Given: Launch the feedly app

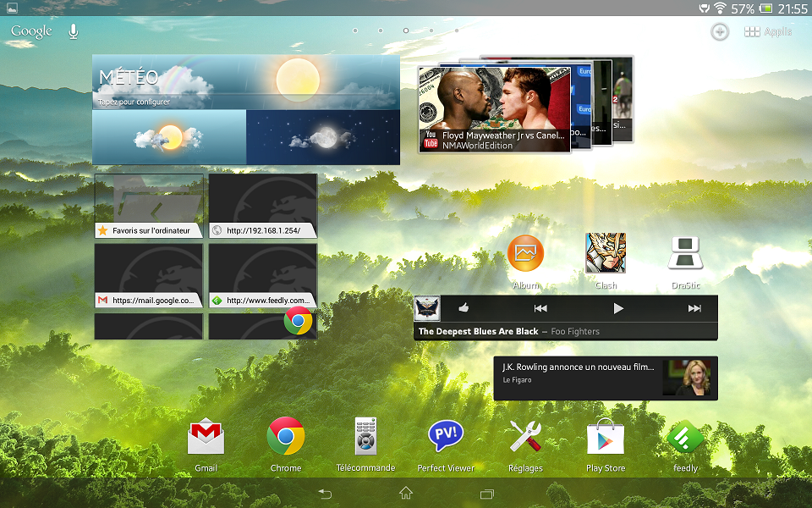Looking at the screenshot, I should [686, 437].
